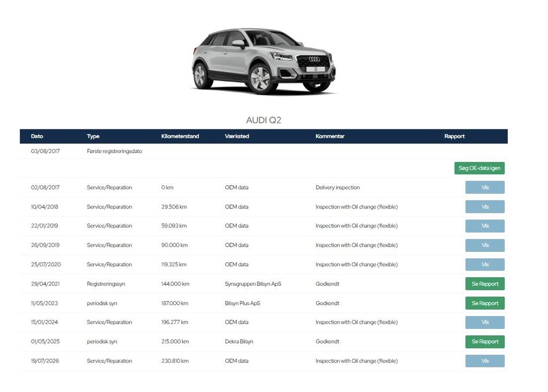Select Service/Reparation in the 19/07/2026 row
The width and height of the screenshot is (548, 392).
(109, 361)
